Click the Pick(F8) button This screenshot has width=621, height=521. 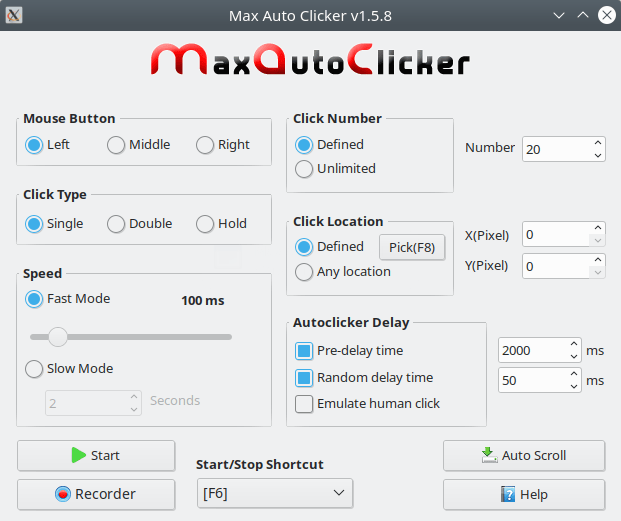point(412,247)
